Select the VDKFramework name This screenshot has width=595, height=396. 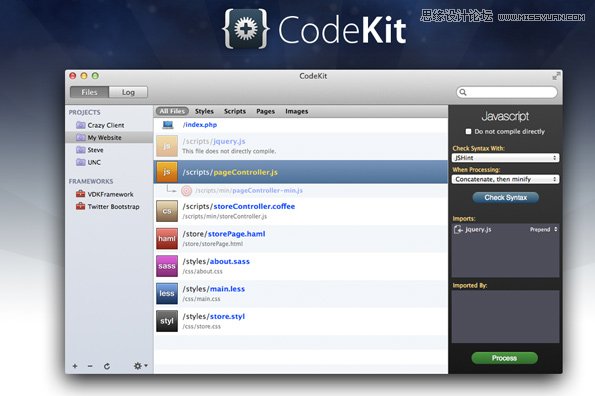click(x=110, y=194)
